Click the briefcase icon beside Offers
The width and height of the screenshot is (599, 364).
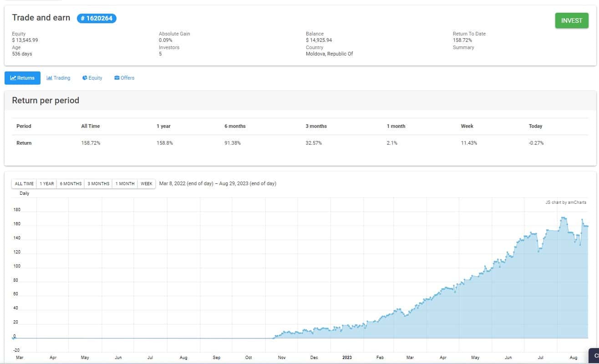point(117,78)
